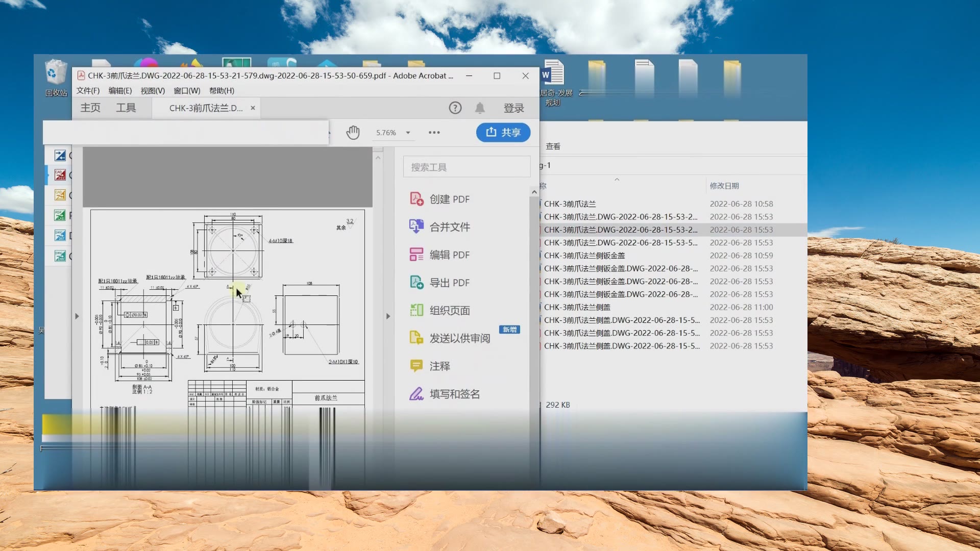The width and height of the screenshot is (980, 551).
Task: Close the CHK-3前爪法兰.D... document tab
Action: point(253,108)
